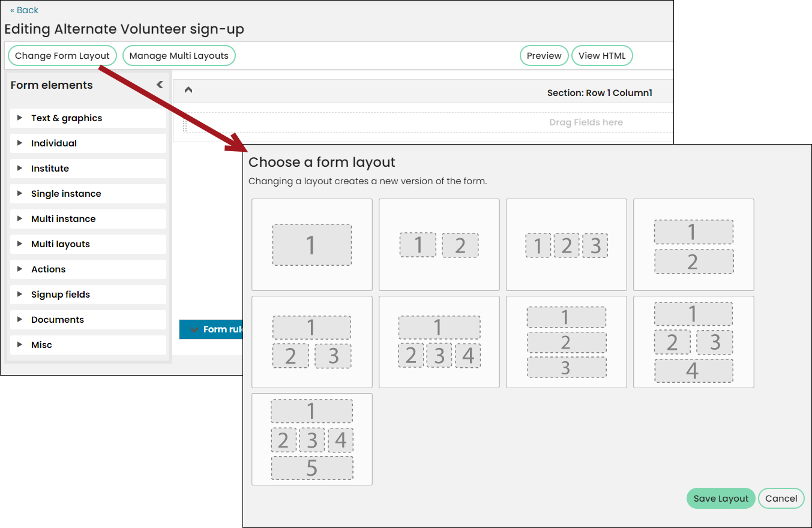This screenshot has height=528, width=812.
Task: Expand the Documents element group
Action: [x=88, y=320]
